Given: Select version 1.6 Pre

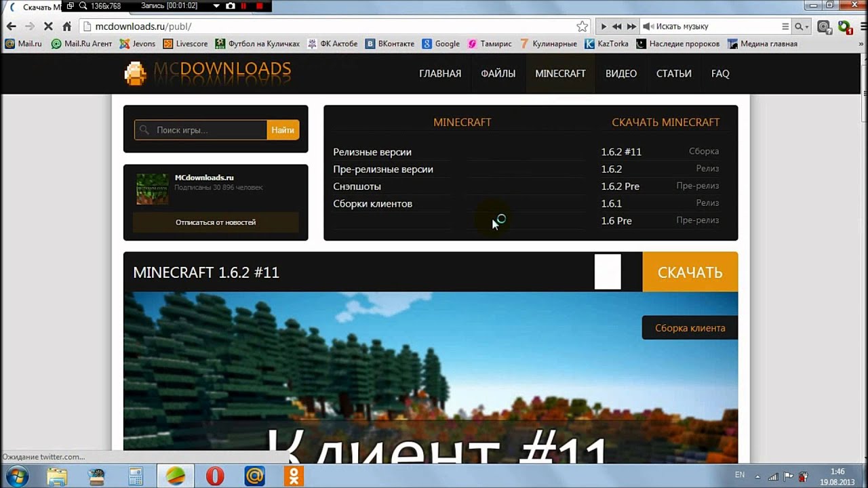Looking at the screenshot, I should [660, 221].
